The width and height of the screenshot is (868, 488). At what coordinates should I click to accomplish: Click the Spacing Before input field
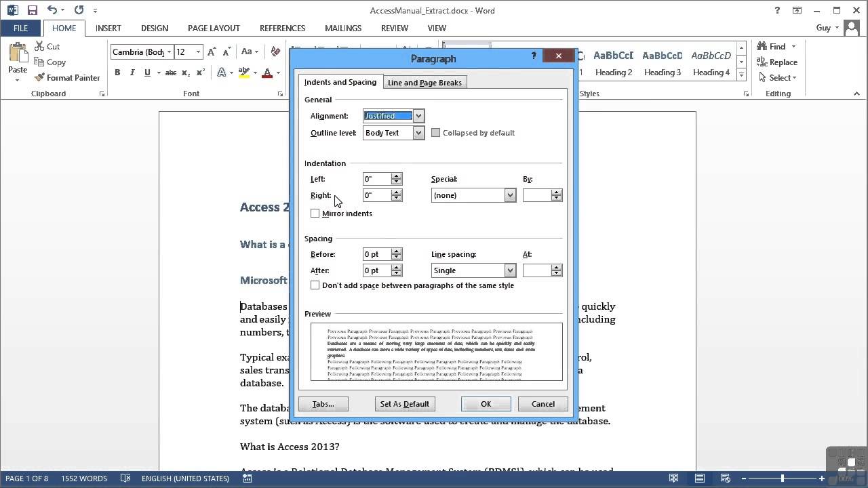click(x=377, y=254)
